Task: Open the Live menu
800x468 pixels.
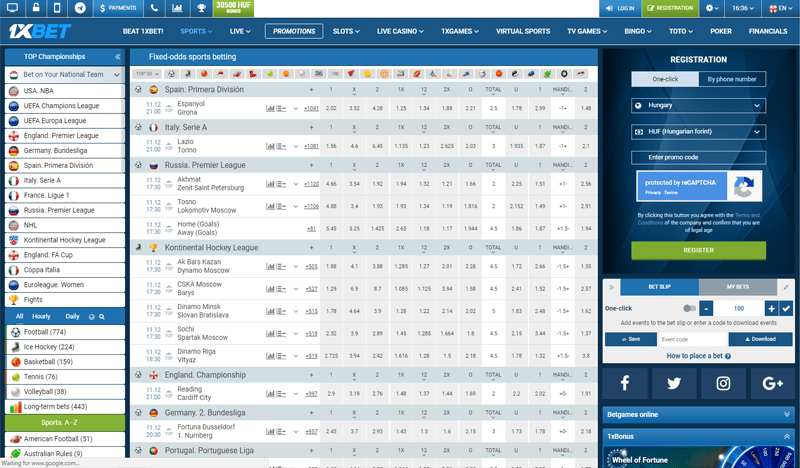Action: 237,31
